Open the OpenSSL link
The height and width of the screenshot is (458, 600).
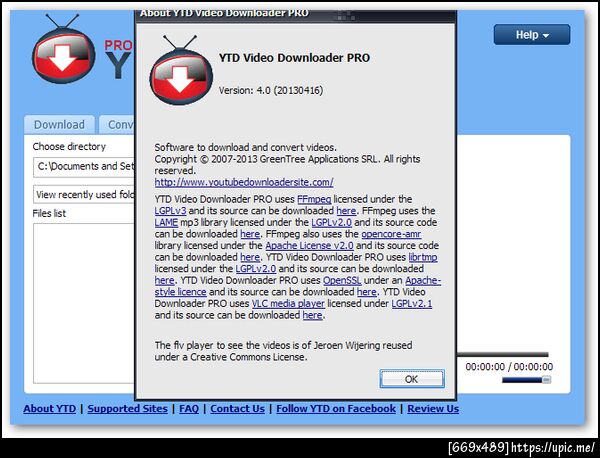point(342,280)
